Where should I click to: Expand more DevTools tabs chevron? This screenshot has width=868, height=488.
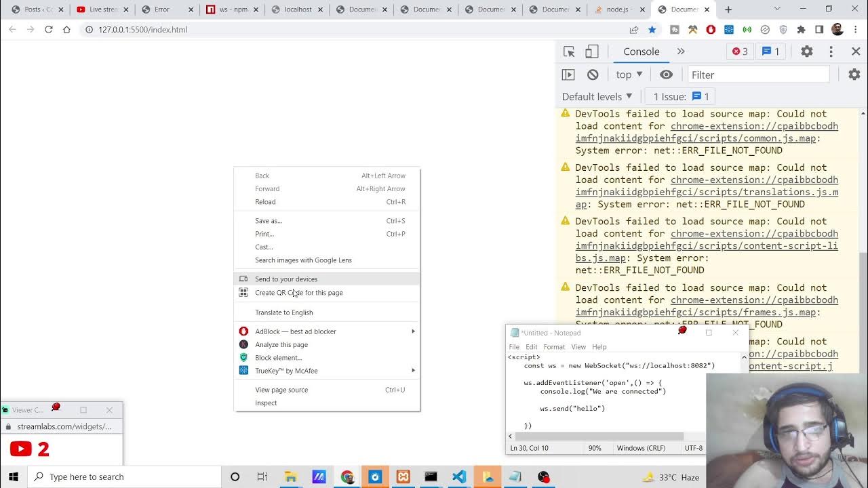(681, 52)
